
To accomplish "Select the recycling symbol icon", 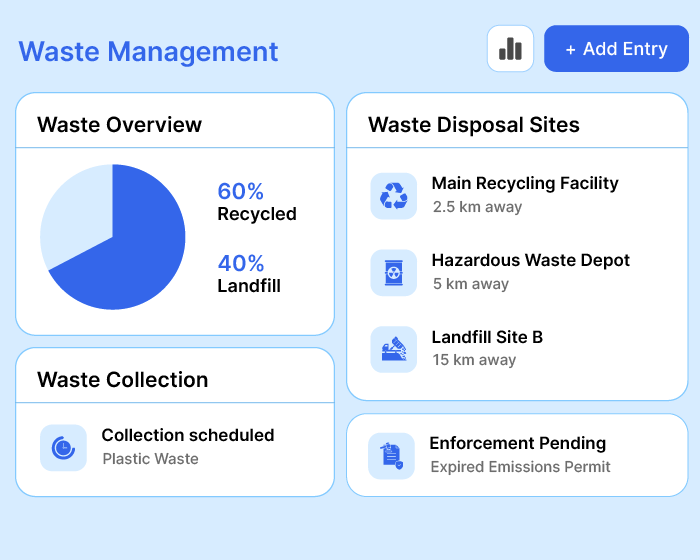I will coord(393,196).
